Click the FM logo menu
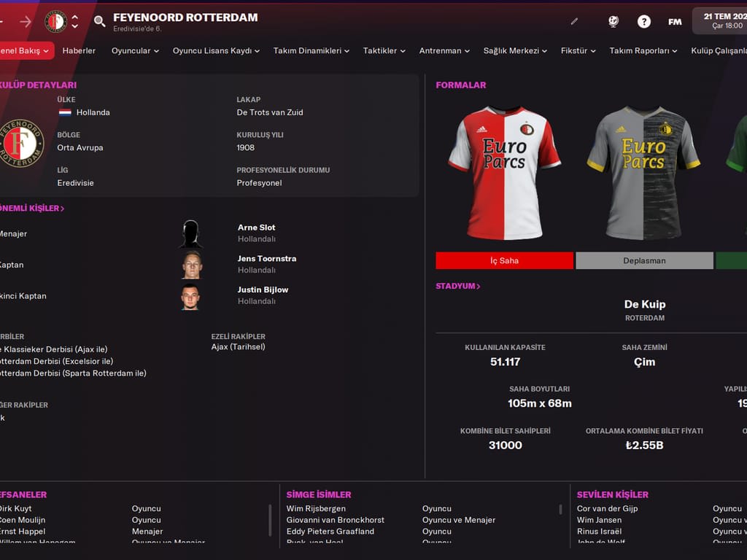 pos(675,22)
